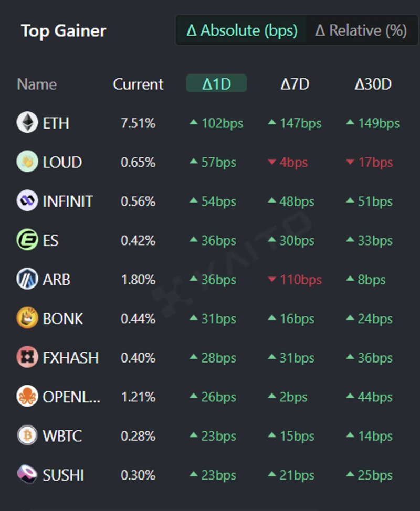The height and width of the screenshot is (511, 420).
Task: Open the OPENL... token name link
Action: click(x=71, y=397)
